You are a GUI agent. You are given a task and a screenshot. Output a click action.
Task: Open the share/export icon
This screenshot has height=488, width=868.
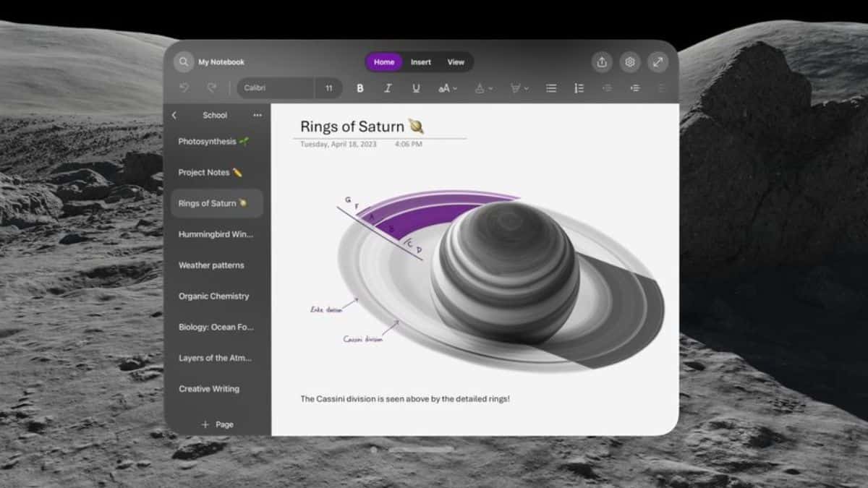[602, 62]
